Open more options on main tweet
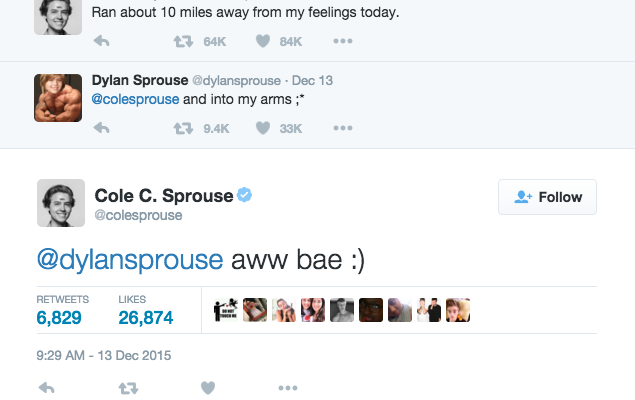Screen dimensions: 635x400 pos(287,388)
